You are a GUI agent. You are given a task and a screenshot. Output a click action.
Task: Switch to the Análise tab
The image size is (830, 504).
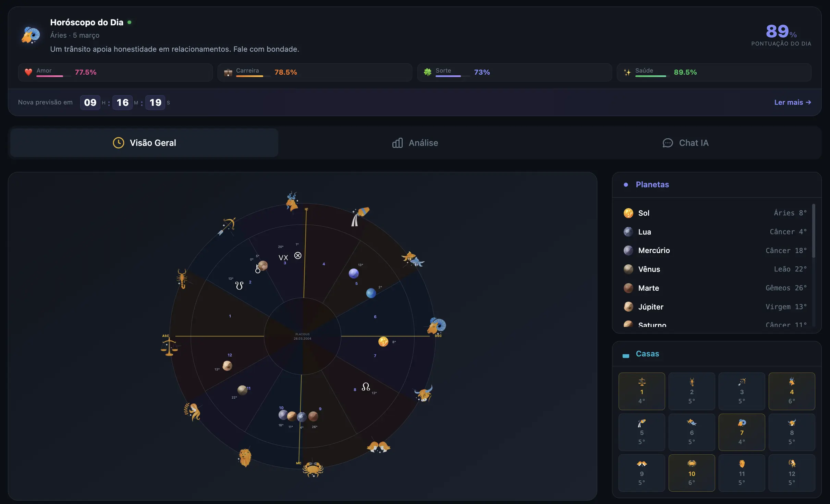tap(423, 143)
